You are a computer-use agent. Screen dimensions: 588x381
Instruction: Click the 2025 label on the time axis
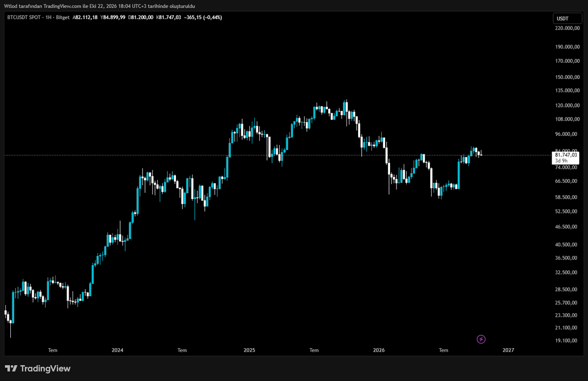pyautogui.click(x=249, y=350)
